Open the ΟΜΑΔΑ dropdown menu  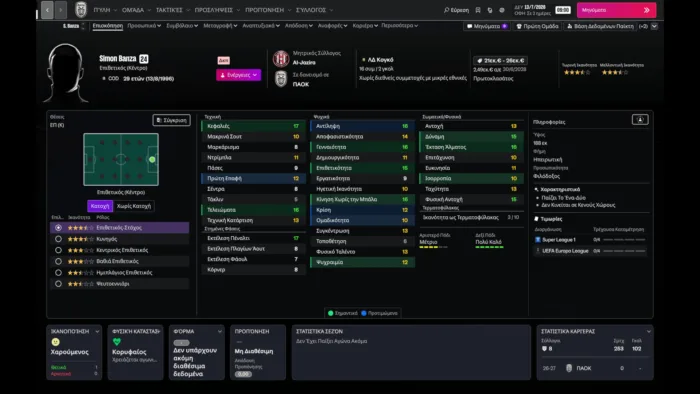tap(136, 10)
